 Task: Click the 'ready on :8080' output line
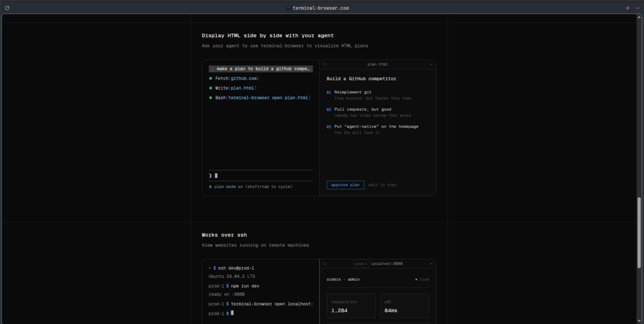point(226,294)
